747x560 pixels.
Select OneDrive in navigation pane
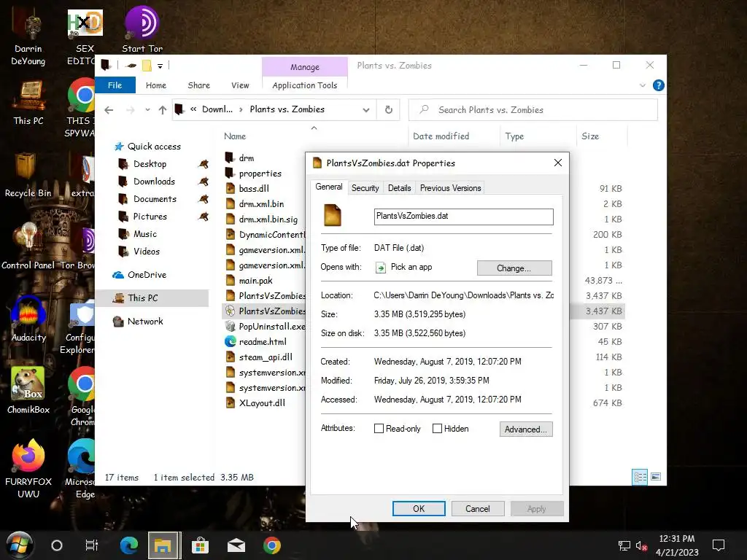[147, 275]
